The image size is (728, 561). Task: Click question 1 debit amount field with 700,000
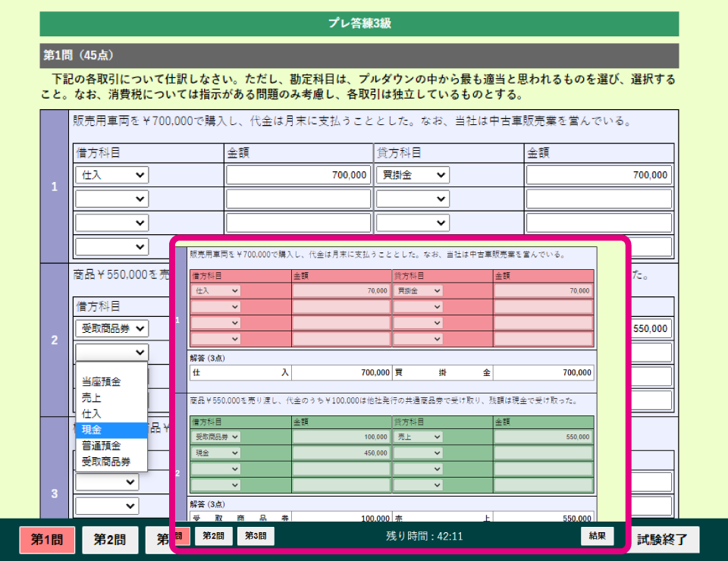[298, 175]
